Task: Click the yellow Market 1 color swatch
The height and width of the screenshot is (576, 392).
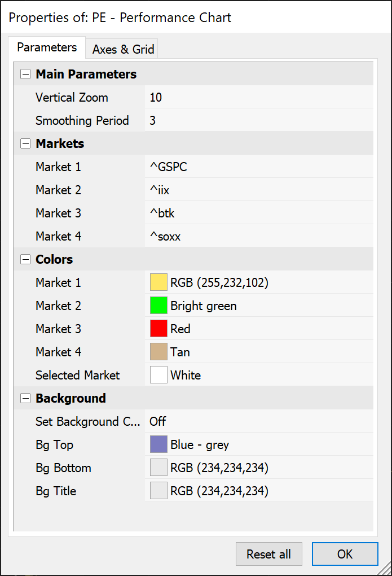Action: point(158,282)
